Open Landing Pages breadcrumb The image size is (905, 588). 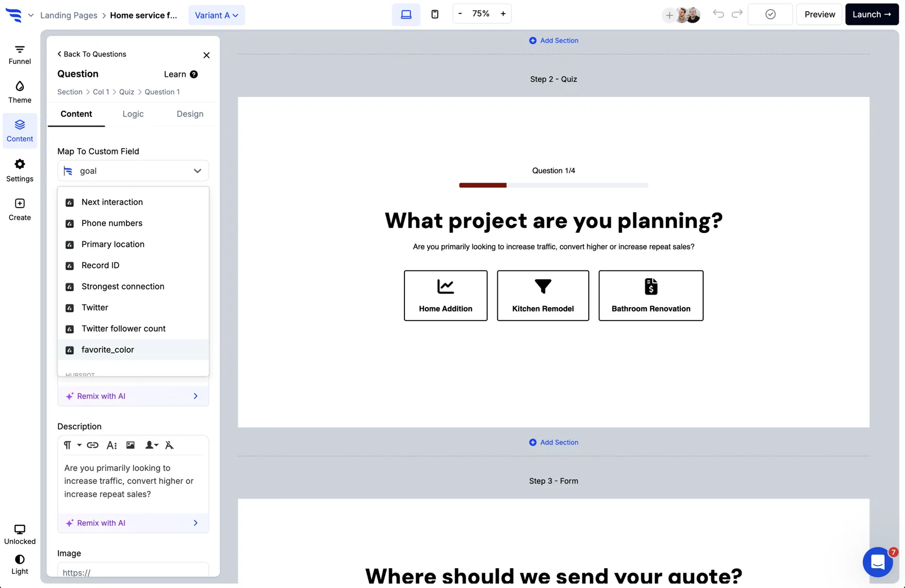click(x=68, y=15)
